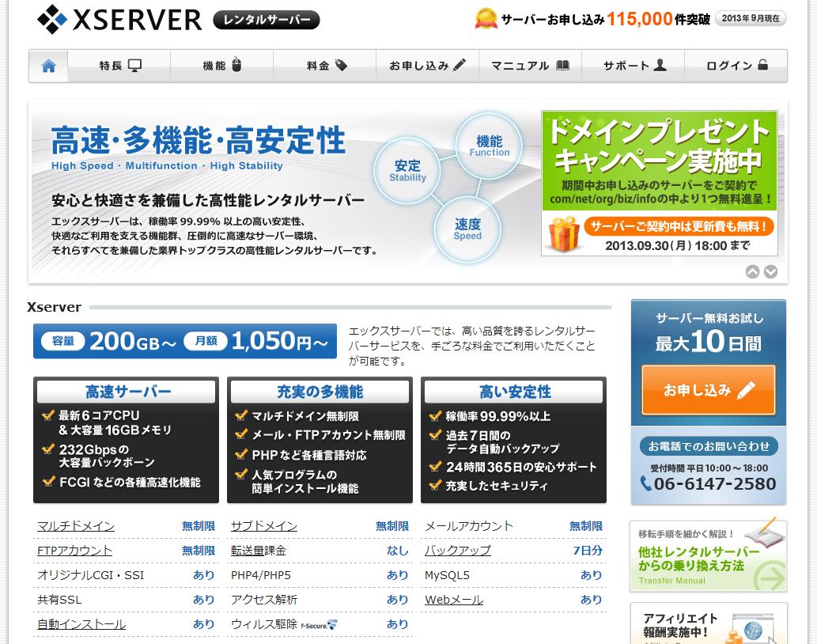The height and width of the screenshot is (644, 817).
Task: Open 他社レンタルサーバーからの乗り換え方法 banner
Action: (x=708, y=555)
